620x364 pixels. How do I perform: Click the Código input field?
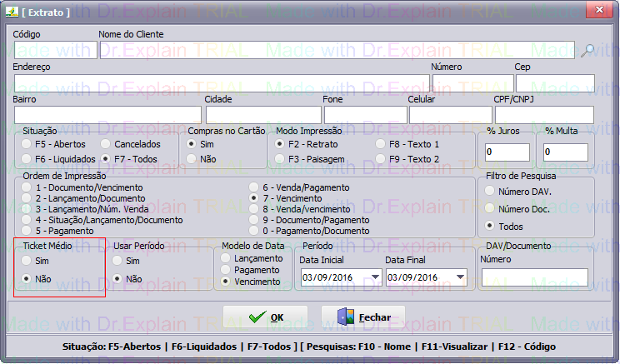coord(53,50)
